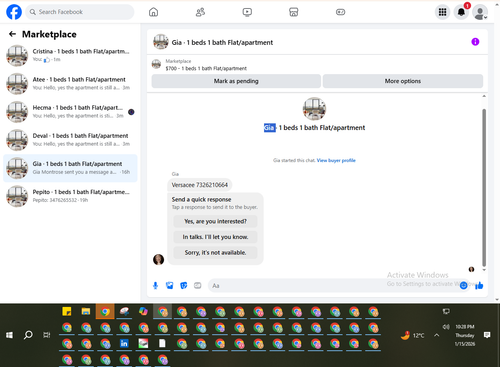Open Windows taskbar search
This screenshot has width=500, height=367.
28,335
